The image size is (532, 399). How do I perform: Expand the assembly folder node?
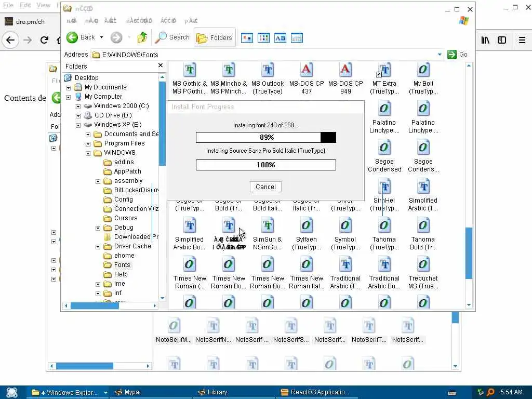[x=98, y=181]
